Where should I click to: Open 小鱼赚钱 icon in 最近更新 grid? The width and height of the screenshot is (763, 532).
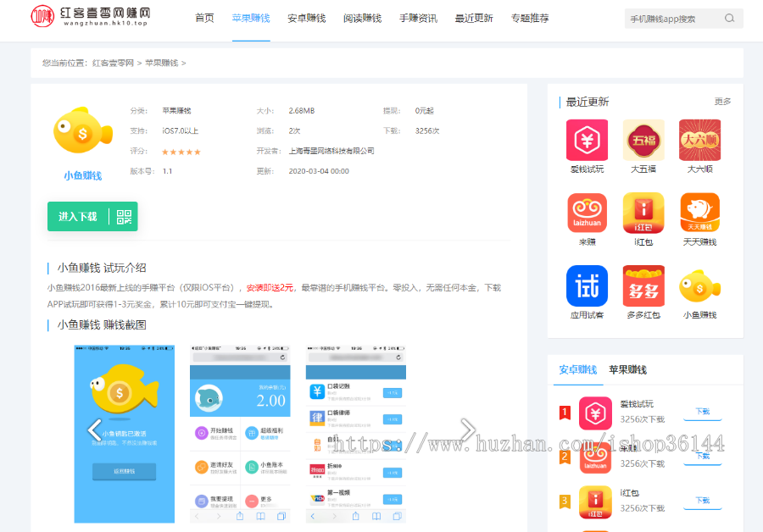[x=699, y=286]
